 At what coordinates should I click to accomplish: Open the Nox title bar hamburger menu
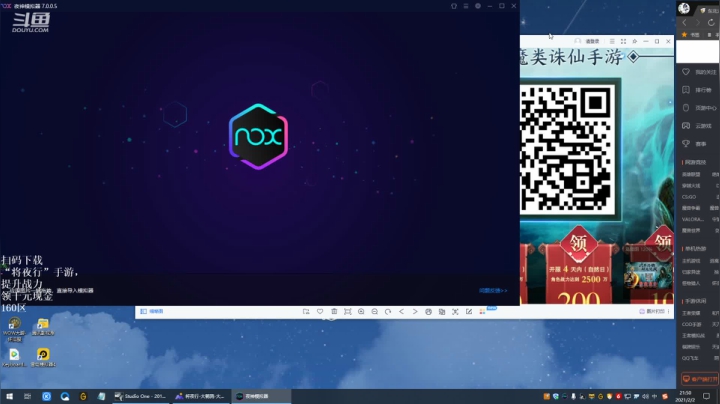(466, 6)
